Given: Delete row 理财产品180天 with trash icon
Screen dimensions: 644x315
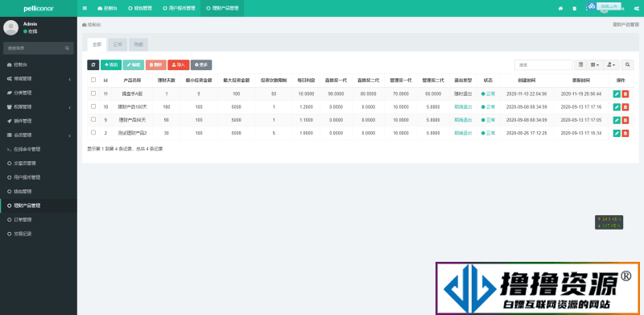Looking at the screenshot, I should [x=625, y=107].
